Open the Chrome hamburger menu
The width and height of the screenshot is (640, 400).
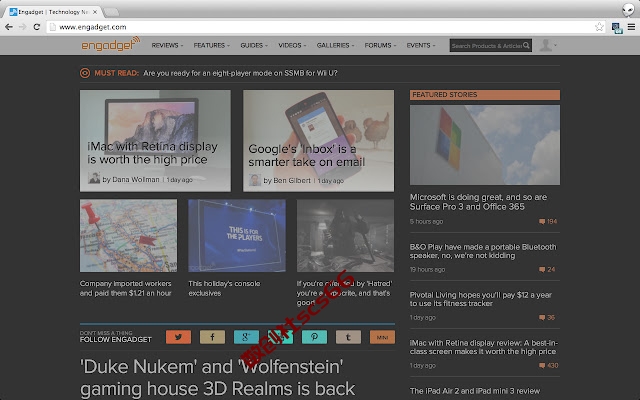(x=631, y=27)
